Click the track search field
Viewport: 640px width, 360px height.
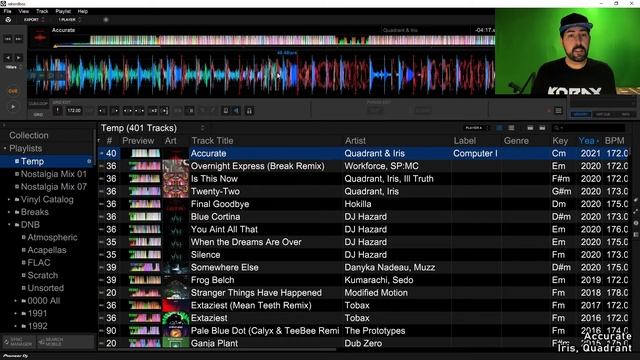[588, 128]
